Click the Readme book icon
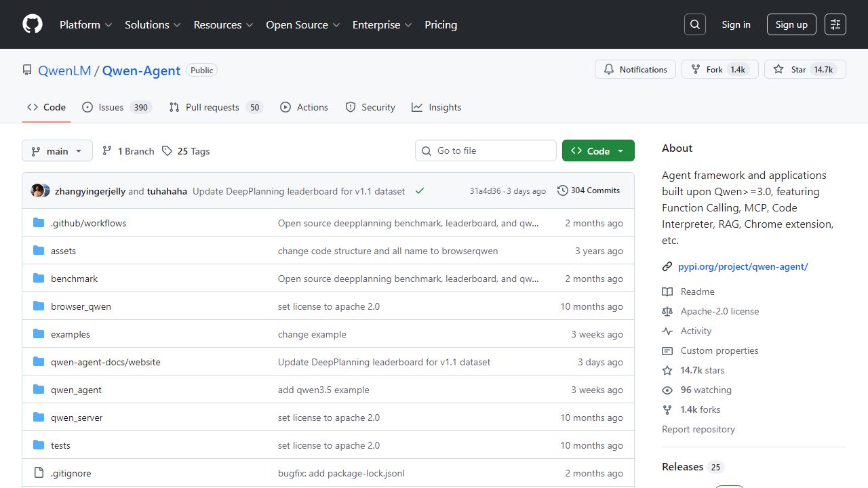This screenshot has width=868, height=488. pos(667,291)
